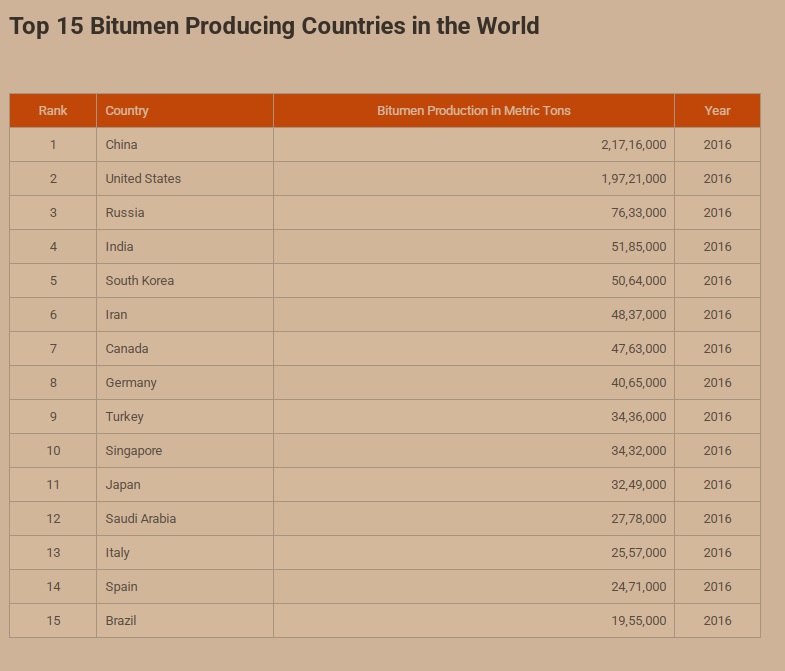Viewport: 785px width, 671px height.
Task: Click the production value 2,17,16,000
Action: click(x=633, y=145)
